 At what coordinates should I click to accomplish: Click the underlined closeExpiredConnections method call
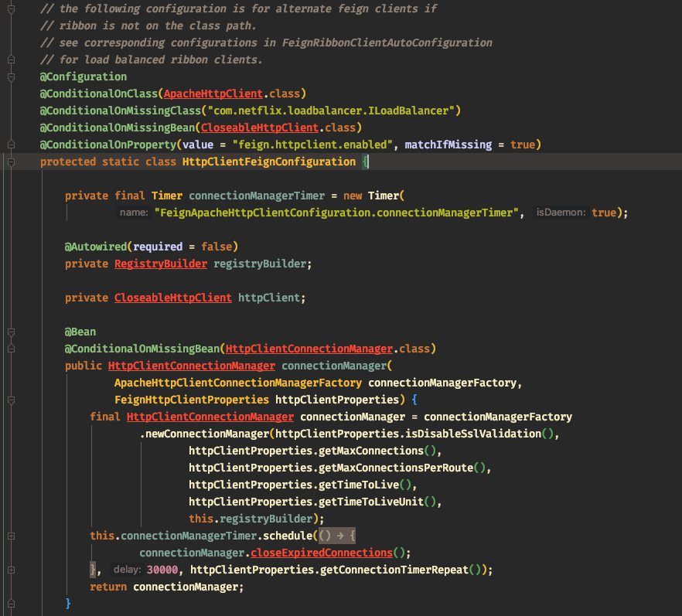pyautogui.click(x=322, y=553)
